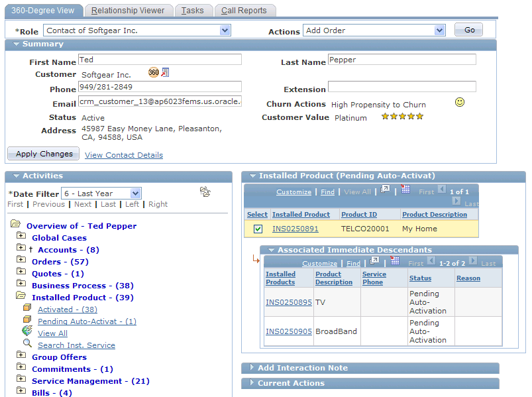Expand the Quotes tree node
532x397 pixels.
[21, 271]
